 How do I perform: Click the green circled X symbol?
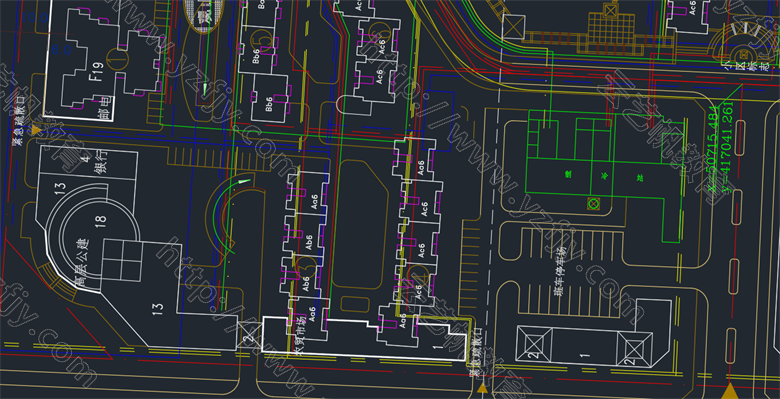pyautogui.click(x=592, y=203)
